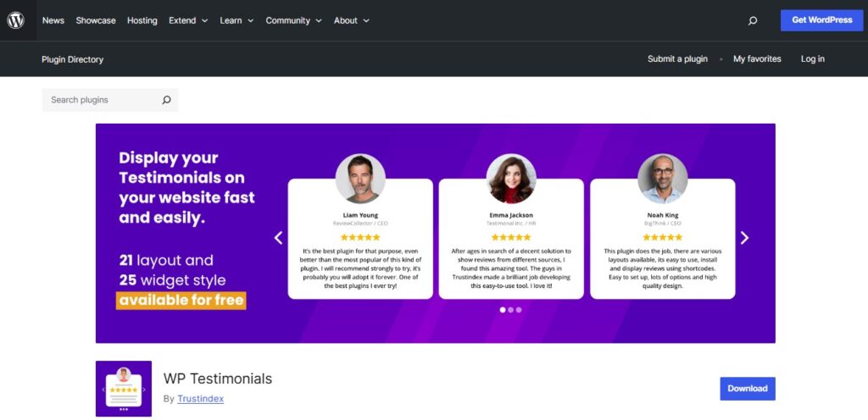This screenshot has width=868, height=420.
Task: Select the first carousel dot
Action: [x=503, y=310]
